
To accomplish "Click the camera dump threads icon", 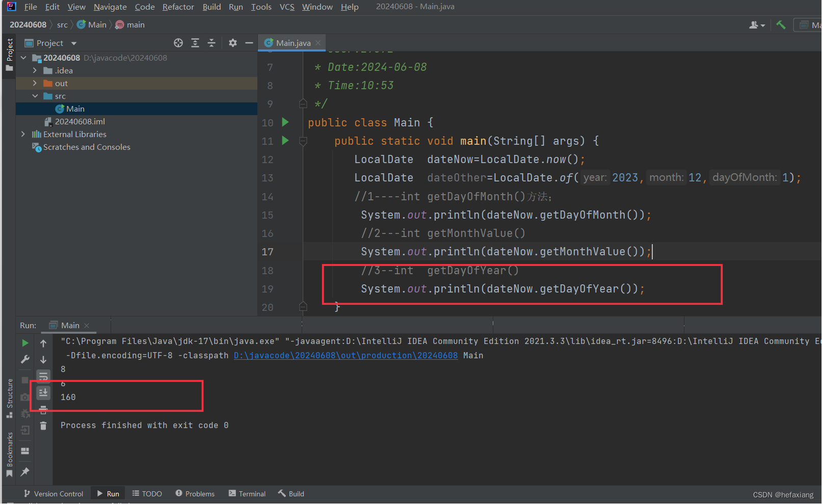I will (25, 397).
